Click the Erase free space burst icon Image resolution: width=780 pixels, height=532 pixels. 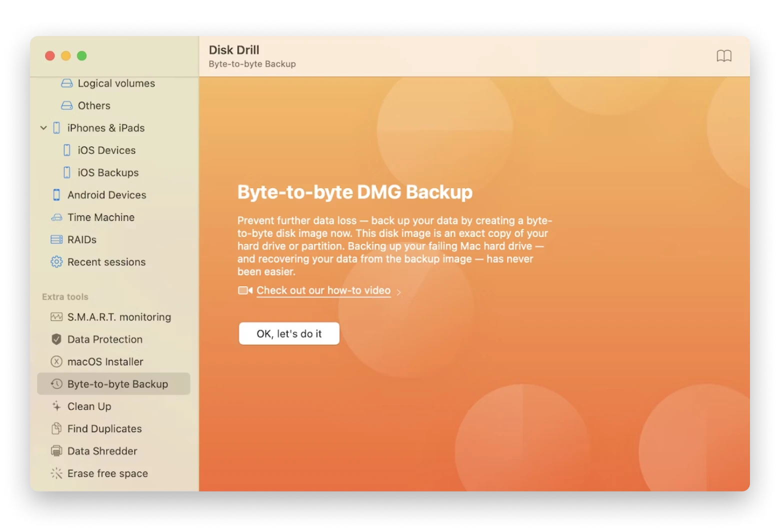tap(56, 473)
